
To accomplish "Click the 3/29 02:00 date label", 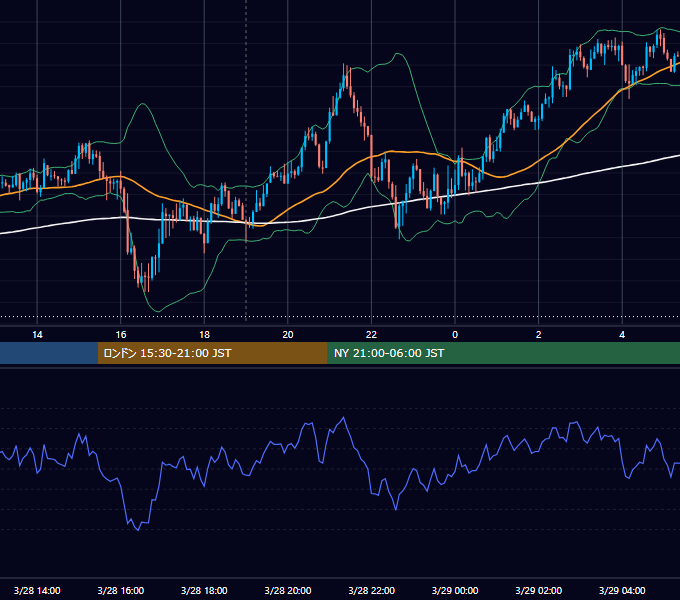I will click(x=539, y=590).
